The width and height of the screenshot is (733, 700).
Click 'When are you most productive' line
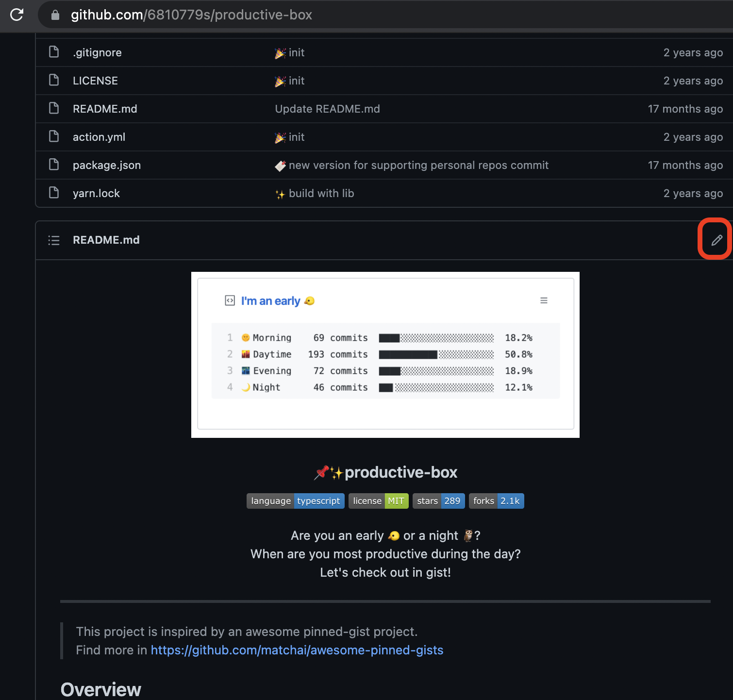tap(385, 554)
